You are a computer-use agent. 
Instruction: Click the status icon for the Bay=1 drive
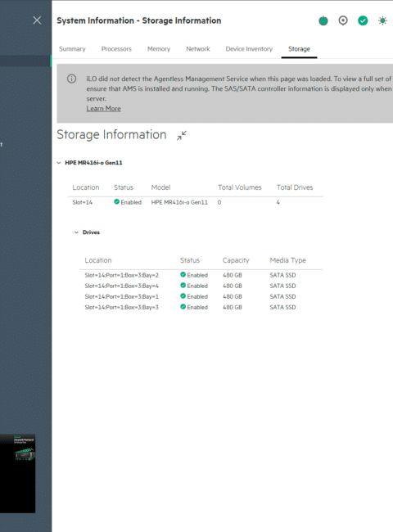pos(183,295)
